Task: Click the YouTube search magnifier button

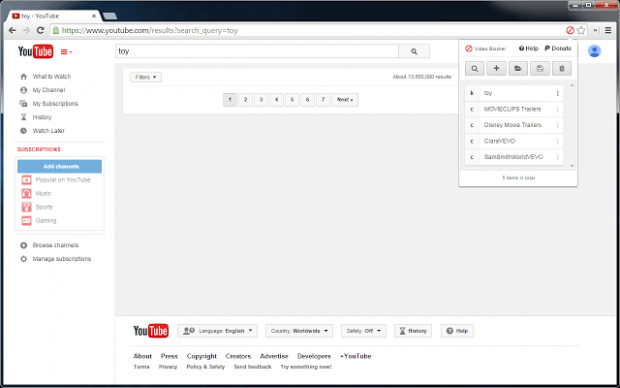Action: click(x=414, y=51)
